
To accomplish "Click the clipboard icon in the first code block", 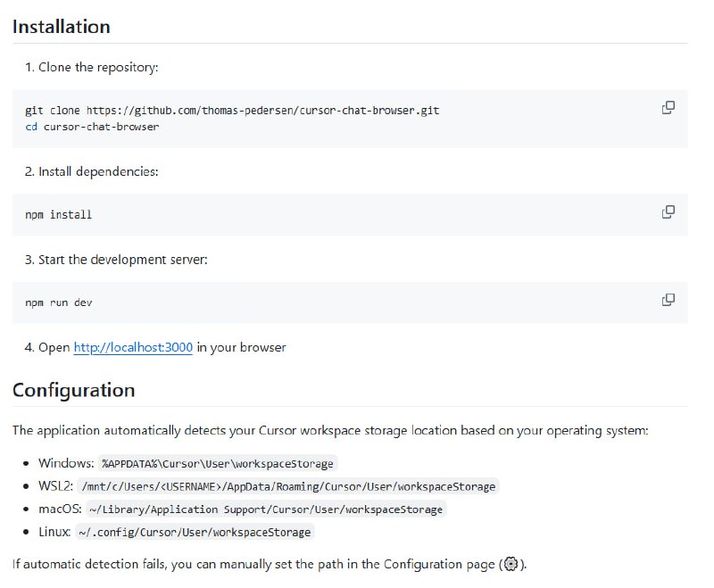I will [668, 106].
